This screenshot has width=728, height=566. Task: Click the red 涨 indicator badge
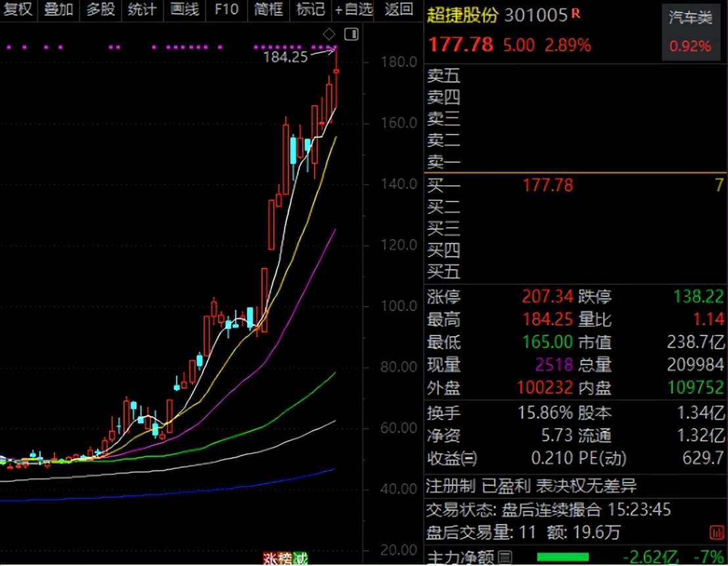270,559
